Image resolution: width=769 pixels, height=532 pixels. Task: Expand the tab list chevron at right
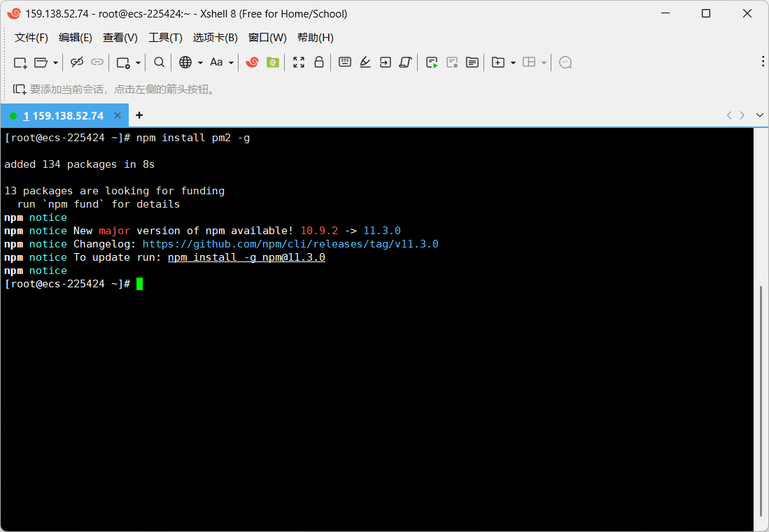[x=760, y=115]
